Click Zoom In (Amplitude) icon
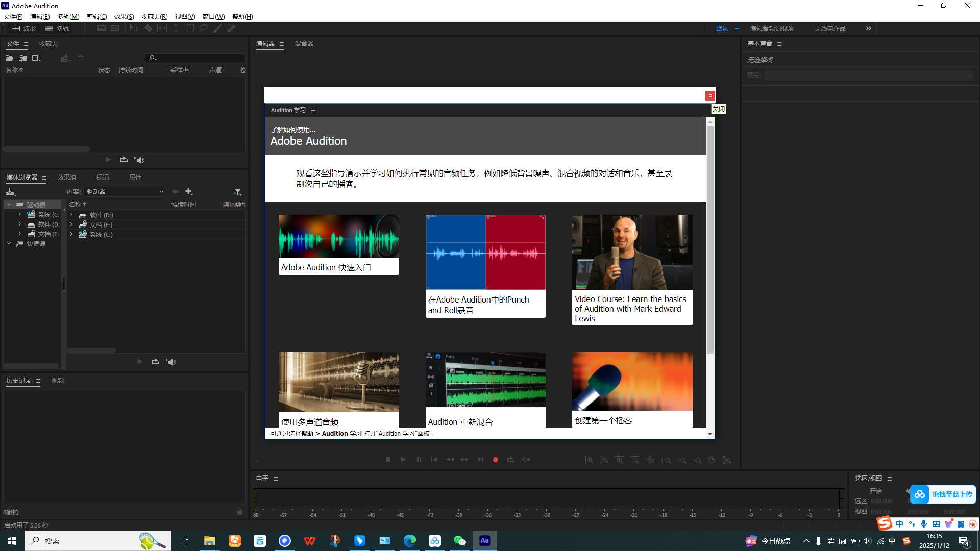Viewport: 980px width, 551px height. 589,460
